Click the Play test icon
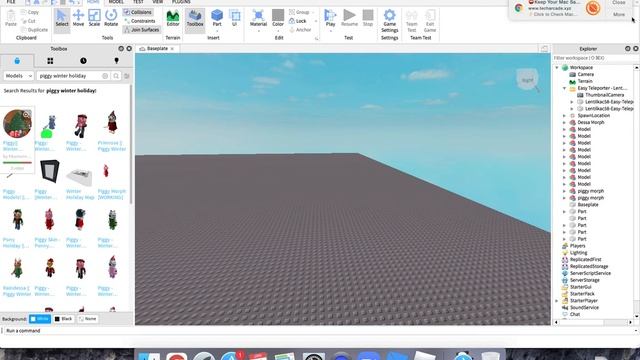The image size is (640, 360). [330, 16]
